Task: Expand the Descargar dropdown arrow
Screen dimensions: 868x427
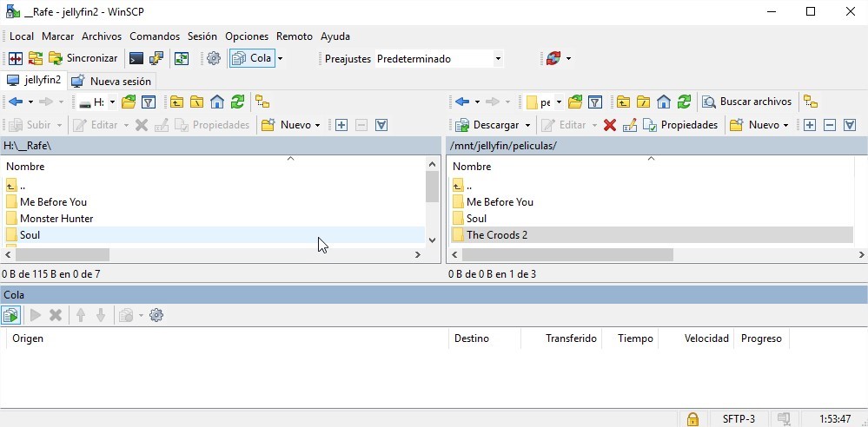Action: 527,125
